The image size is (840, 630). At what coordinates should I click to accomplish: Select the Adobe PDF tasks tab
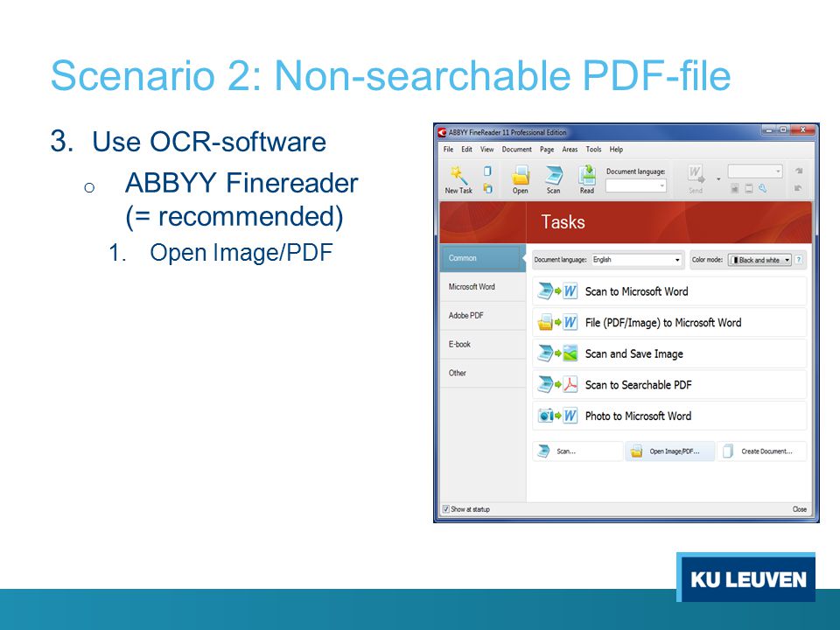pyautogui.click(x=483, y=316)
